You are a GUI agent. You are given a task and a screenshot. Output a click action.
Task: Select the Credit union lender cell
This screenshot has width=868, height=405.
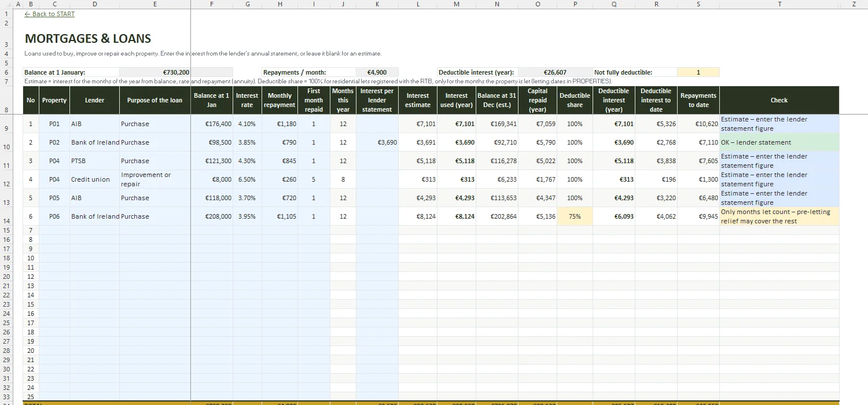tap(94, 179)
